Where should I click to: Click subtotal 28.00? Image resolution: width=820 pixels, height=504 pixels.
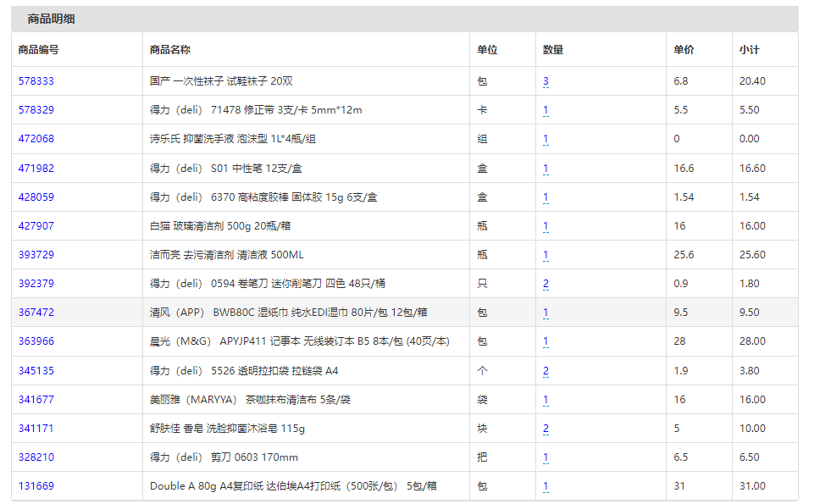pyautogui.click(x=752, y=341)
